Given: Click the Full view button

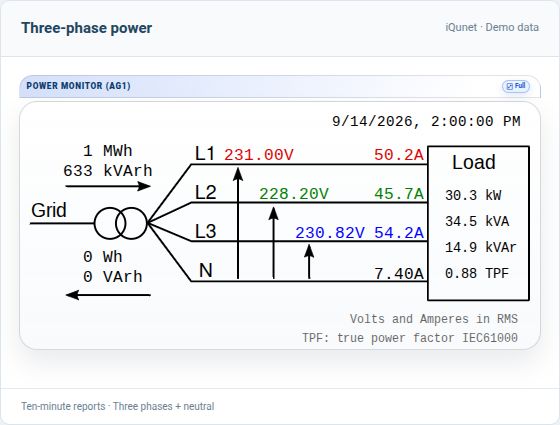Looking at the screenshot, I should [x=516, y=86].
